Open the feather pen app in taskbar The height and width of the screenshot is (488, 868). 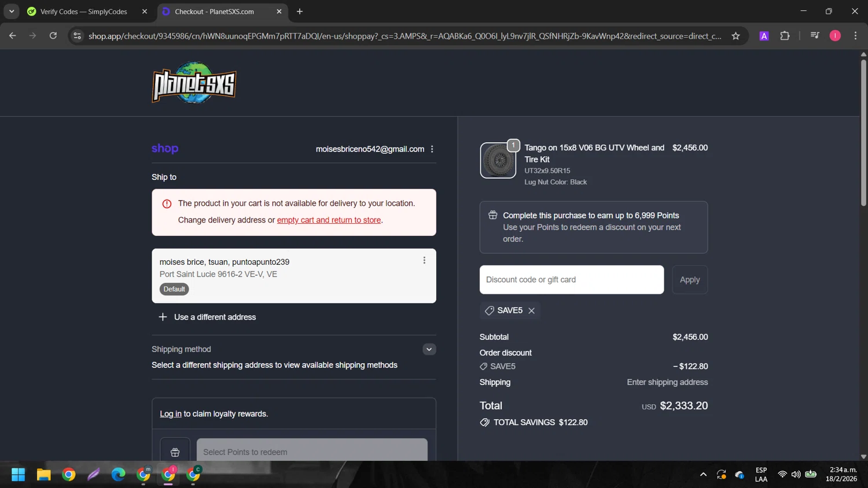[x=93, y=475]
